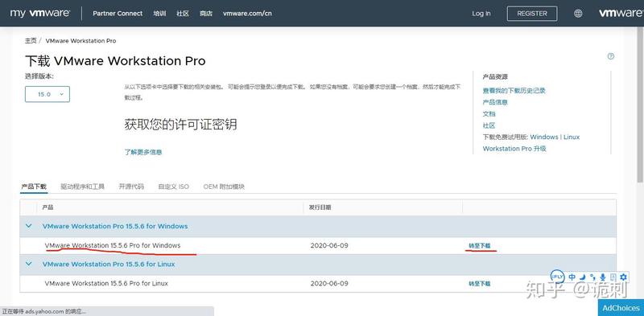Click VMware Workstation Pro 15.5.6 for Linux heading
This screenshot has width=644, height=316.
(109, 264)
